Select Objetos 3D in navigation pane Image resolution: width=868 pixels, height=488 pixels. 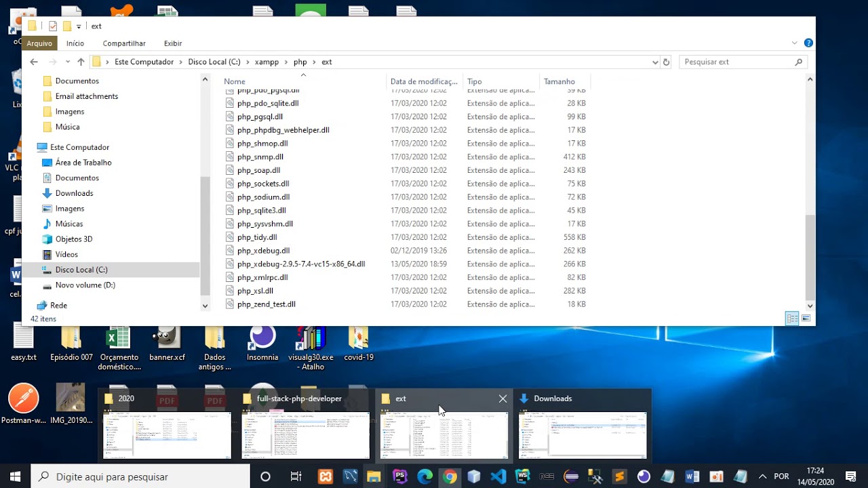tap(73, 239)
